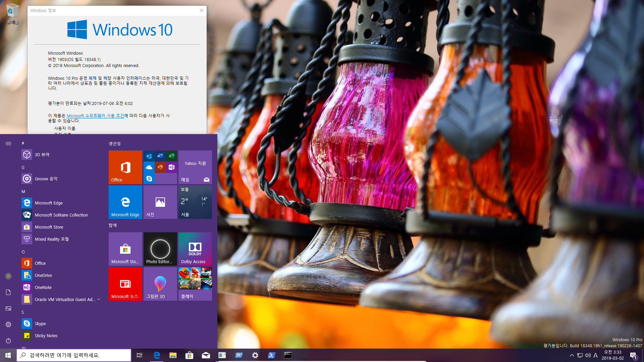Viewport: 644px width, 362px height.
Task: Show hidden system tray icons
Action: pyautogui.click(x=572, y=355)
